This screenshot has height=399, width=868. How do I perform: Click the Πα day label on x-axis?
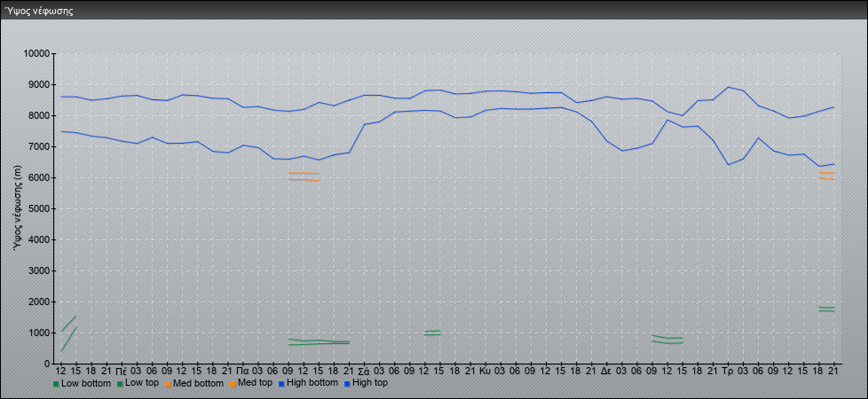click(x=242, y=371)
